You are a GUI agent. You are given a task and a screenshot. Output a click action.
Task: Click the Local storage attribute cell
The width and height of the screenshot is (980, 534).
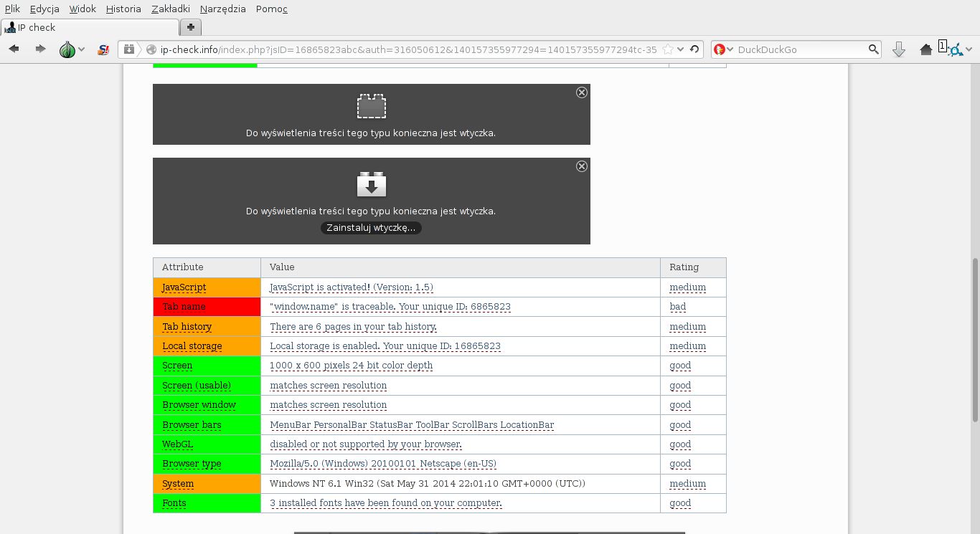(x=207, y=346)
